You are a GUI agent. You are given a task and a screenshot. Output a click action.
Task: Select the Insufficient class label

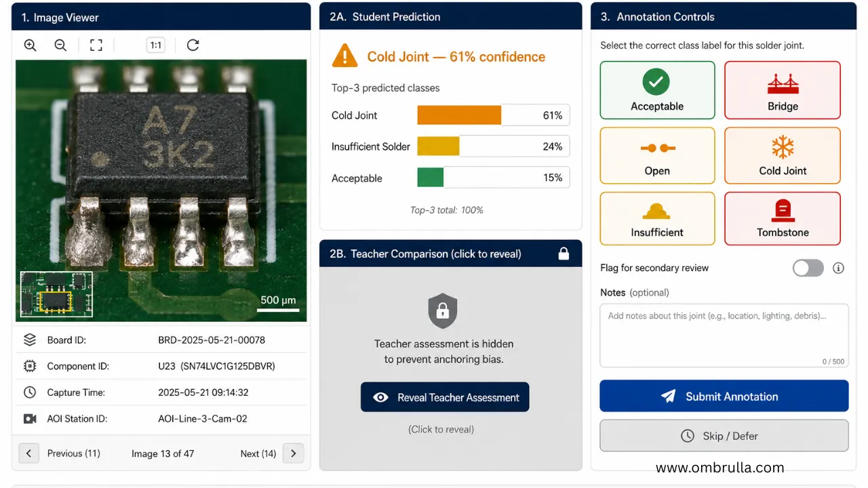[657, 218]
